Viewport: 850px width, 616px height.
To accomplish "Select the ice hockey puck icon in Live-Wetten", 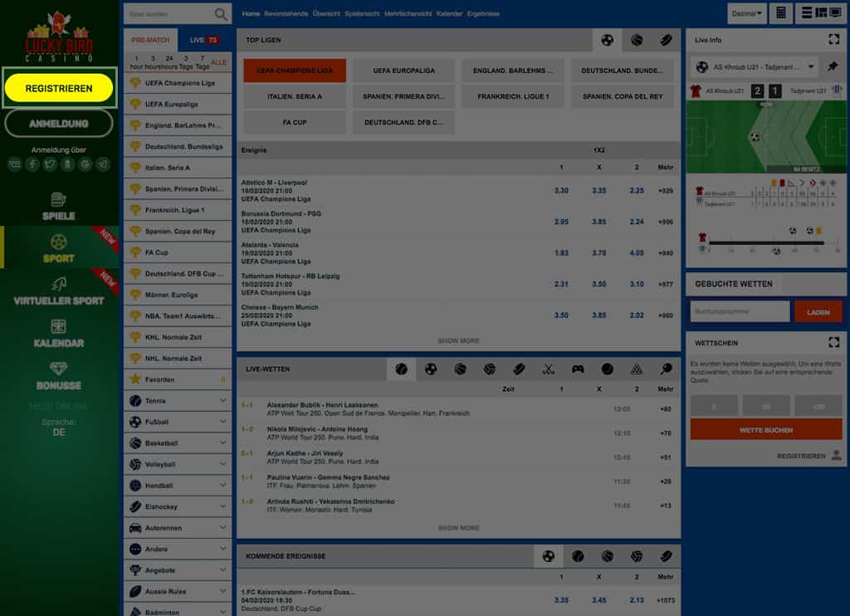I will 519,369.
